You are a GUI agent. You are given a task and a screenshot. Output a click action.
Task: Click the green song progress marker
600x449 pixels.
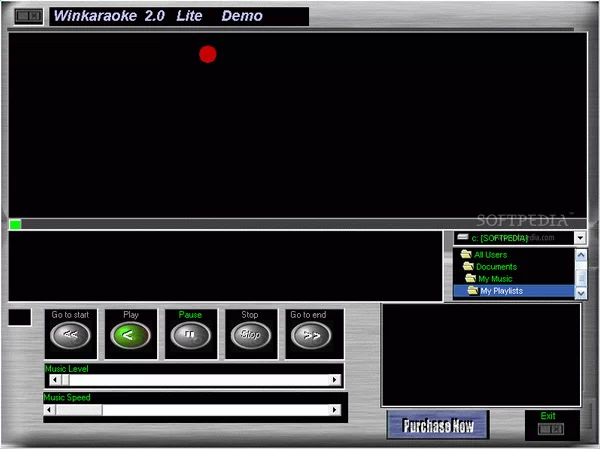click(x=15, y=224)
